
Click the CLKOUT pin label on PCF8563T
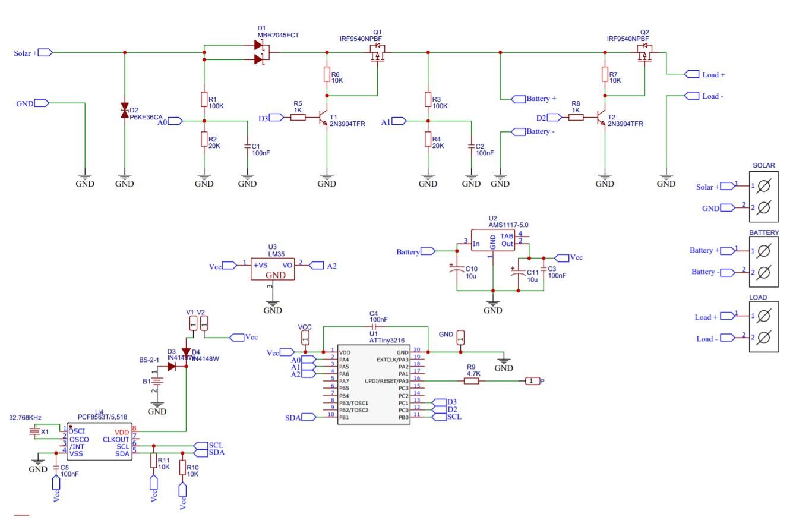115,439
